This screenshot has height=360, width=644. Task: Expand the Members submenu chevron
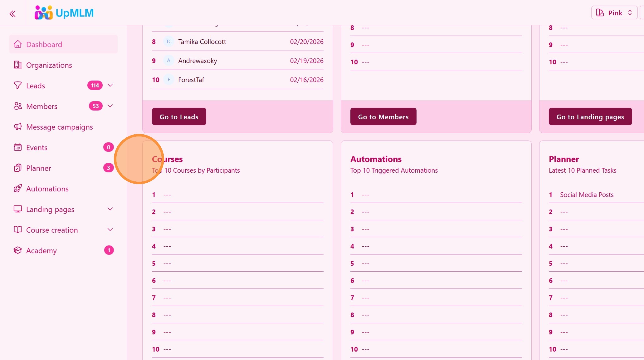click(x=110, y=106)
